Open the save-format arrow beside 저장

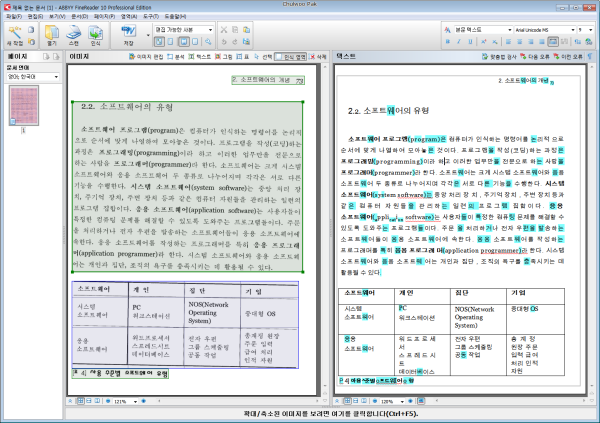tap(148, 35)
